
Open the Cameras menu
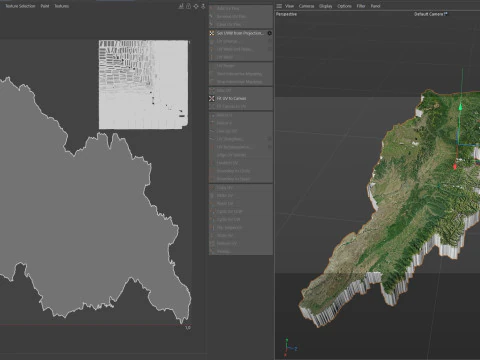pyautogui.click(x=306, y=6)
